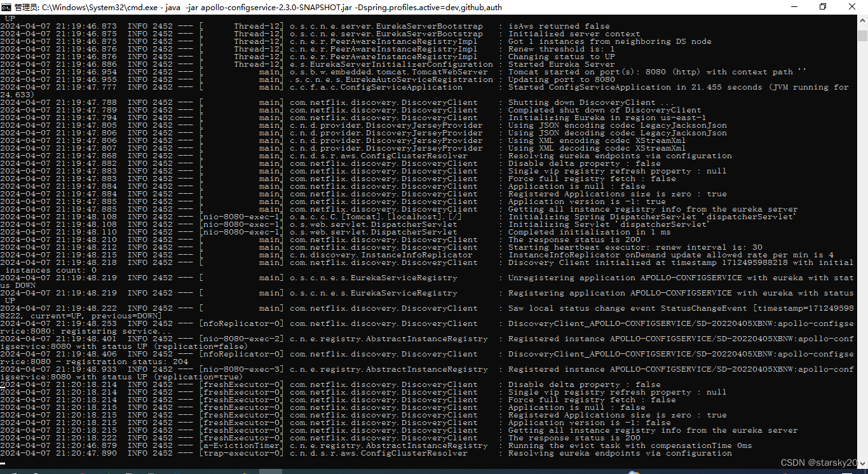Viewport: 868px width, 474px height.
Task: Restore down the cmd.exe window
Action: pyautogui.click(x=822, y=6)
